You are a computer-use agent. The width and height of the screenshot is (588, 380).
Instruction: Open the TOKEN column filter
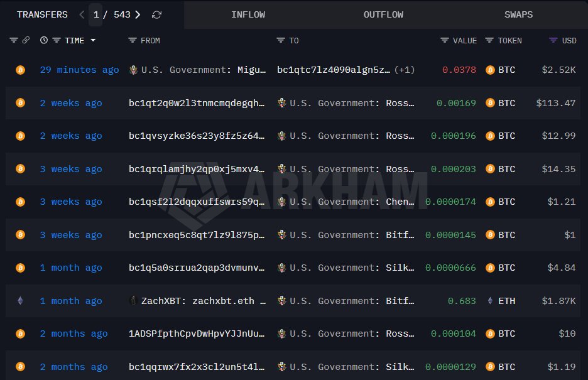tap(489, 40)
